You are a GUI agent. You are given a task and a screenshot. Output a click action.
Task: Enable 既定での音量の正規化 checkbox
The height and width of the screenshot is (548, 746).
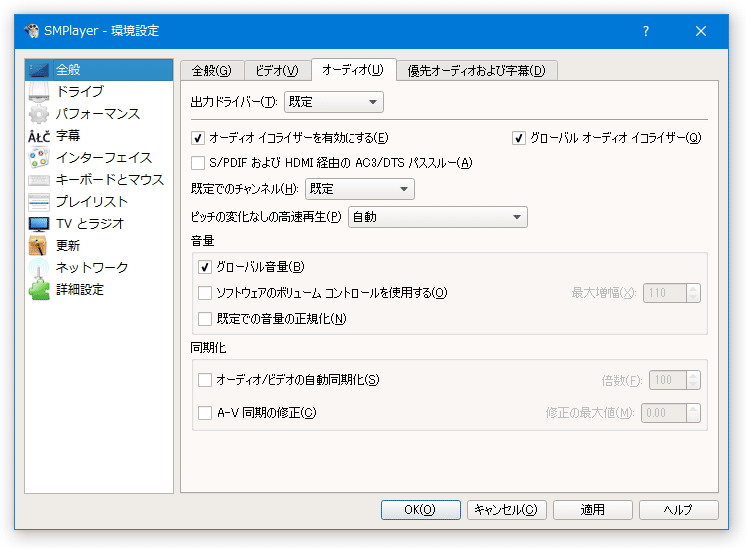(x=205, y=319)
